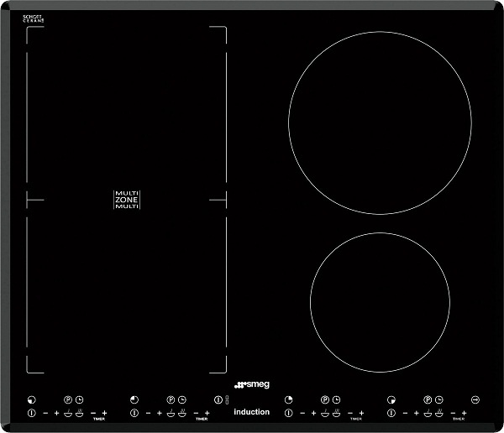Activate power boost P for the leftmost zone
504x433 pixels.
pyautogui.click(x=67, y=400)
